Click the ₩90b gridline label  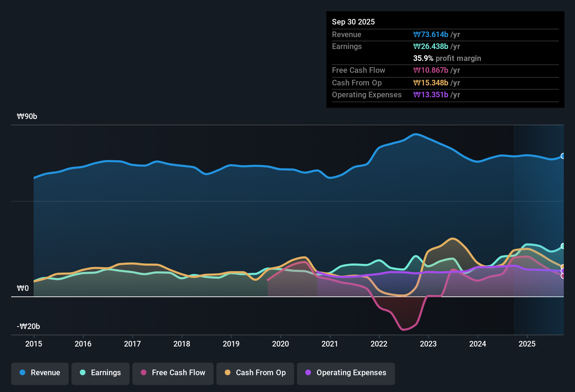point(27,117)
